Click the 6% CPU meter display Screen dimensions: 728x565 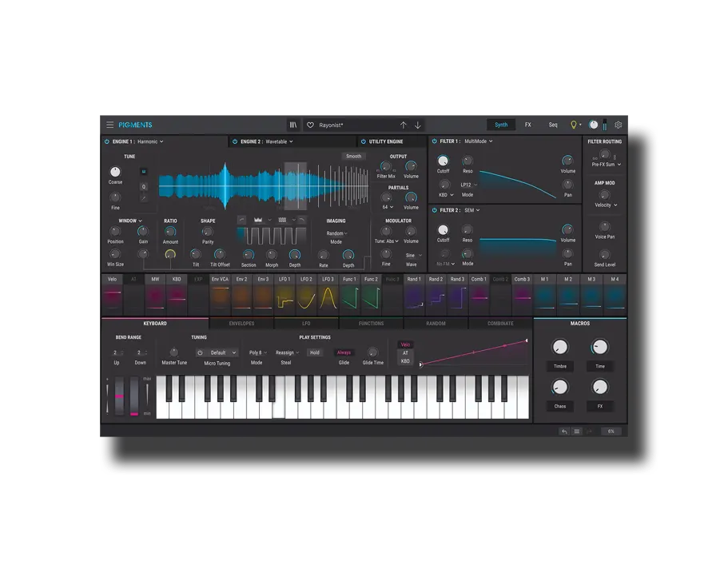(611, 432)
